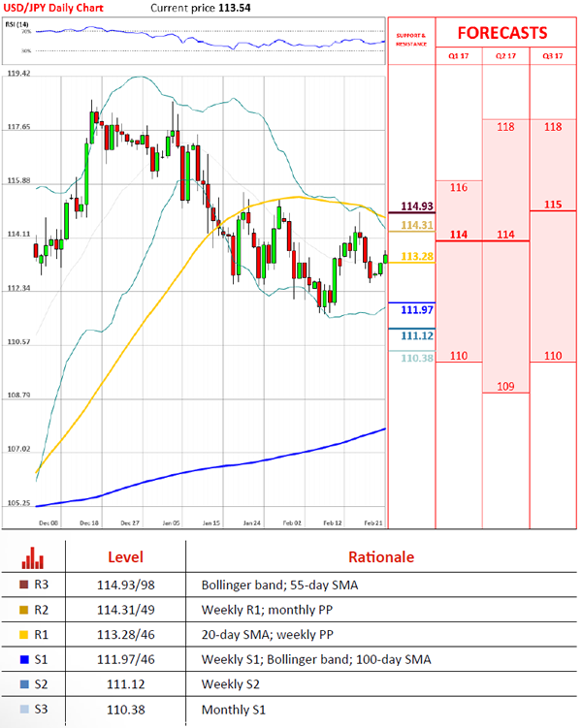582x728 pixels.
Task: Click the Rationale column header
Action: [381, 556]
